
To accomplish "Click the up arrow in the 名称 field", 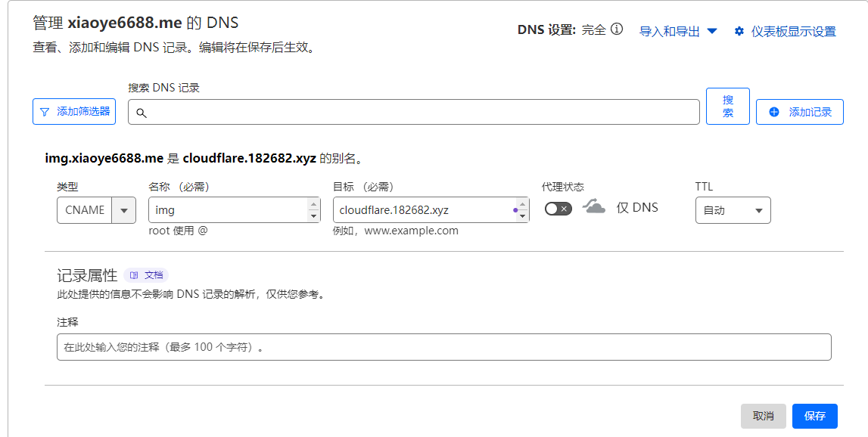I will pyautogui.click(x=314, y=204).
